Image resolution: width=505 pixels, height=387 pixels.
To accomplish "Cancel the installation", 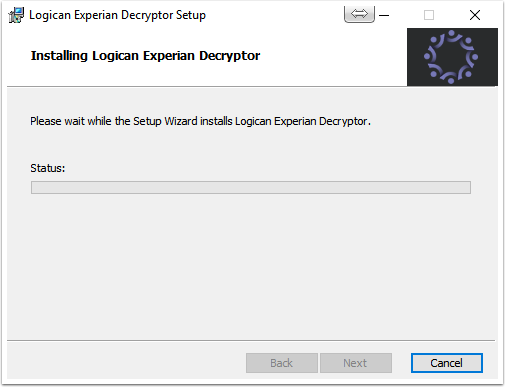I will (x=447, y=363).
